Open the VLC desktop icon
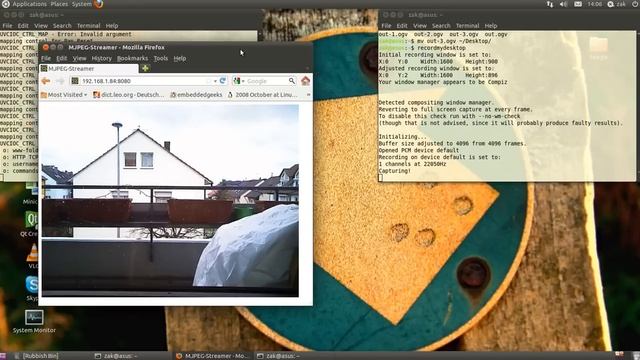Viewport: 640px width, 360px height. [32, 256]
